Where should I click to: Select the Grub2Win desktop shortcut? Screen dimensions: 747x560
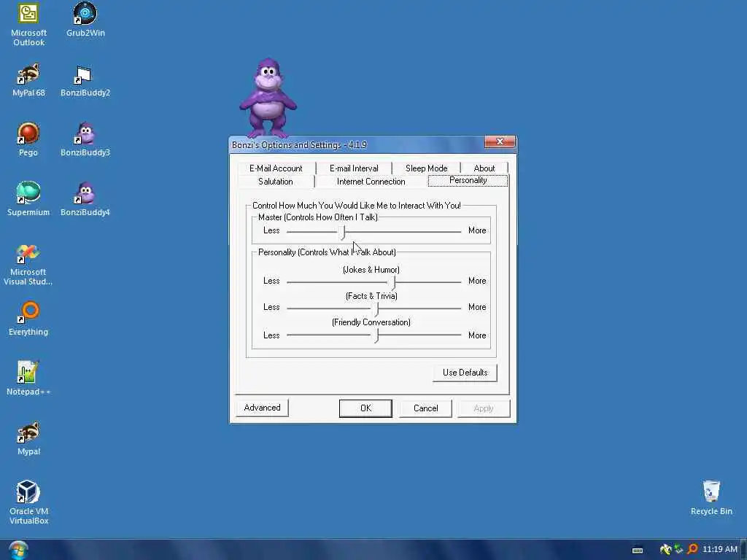(85, 20)
